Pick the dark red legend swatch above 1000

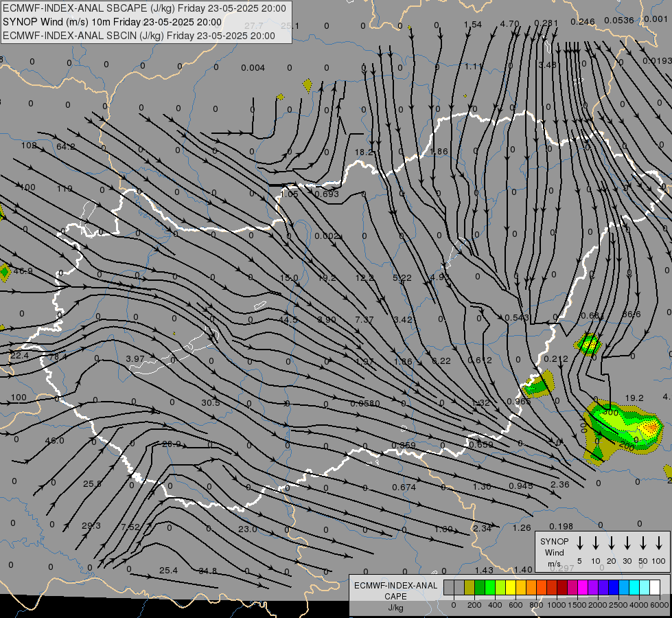pos(562,587)
